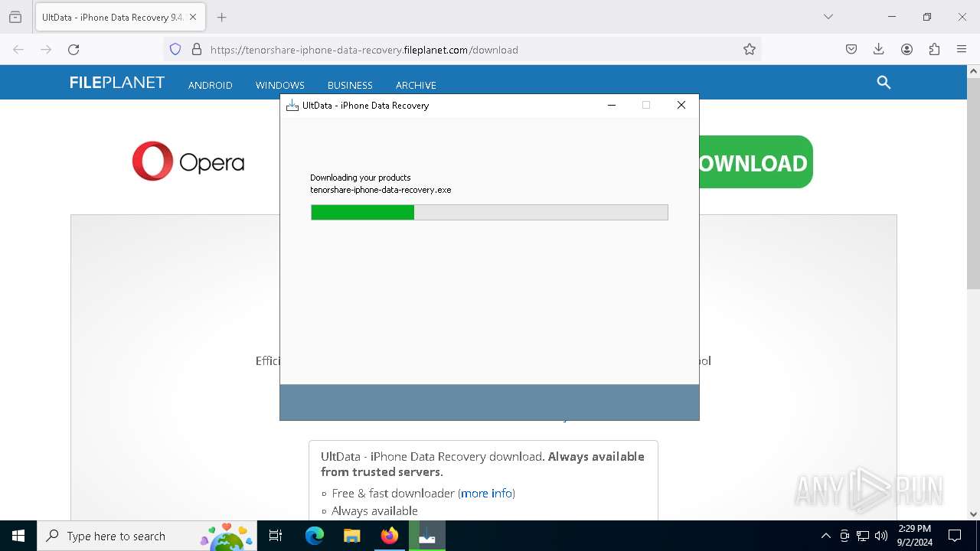The width and height of the screenshot is (980, 551).
Task: Click the UltData dialog title icon
Action: [x=292, y=106]
